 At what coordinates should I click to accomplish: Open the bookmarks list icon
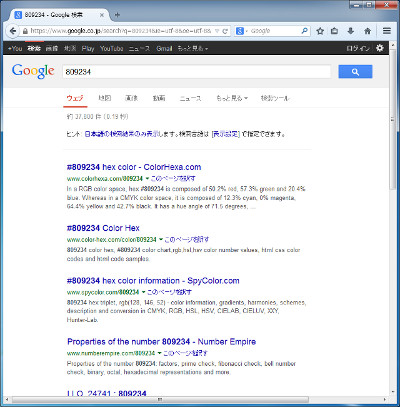[334, 31]
